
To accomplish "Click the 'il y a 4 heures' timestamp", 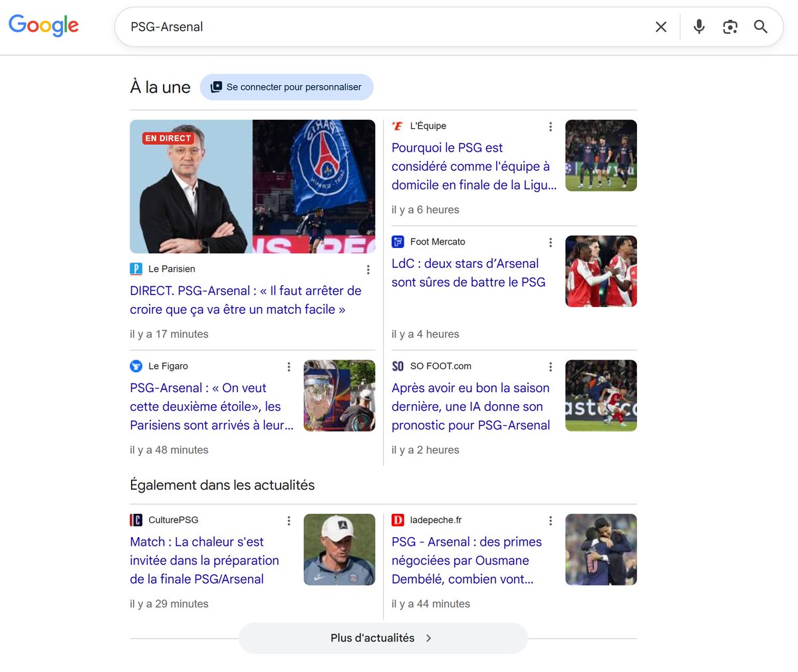I will (426, 334).
